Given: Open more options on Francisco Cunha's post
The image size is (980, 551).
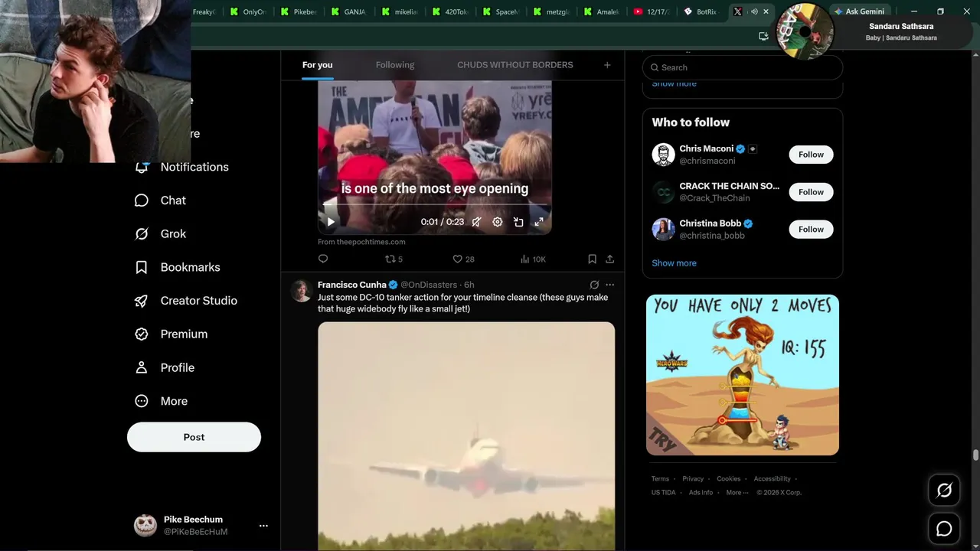Looking at the screenshot, I should 609,285.
